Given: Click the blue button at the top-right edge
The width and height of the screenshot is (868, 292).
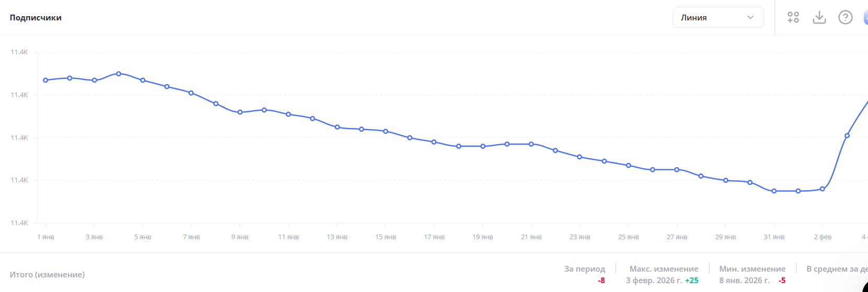Looking at the screenshot, I should [865, 17].
